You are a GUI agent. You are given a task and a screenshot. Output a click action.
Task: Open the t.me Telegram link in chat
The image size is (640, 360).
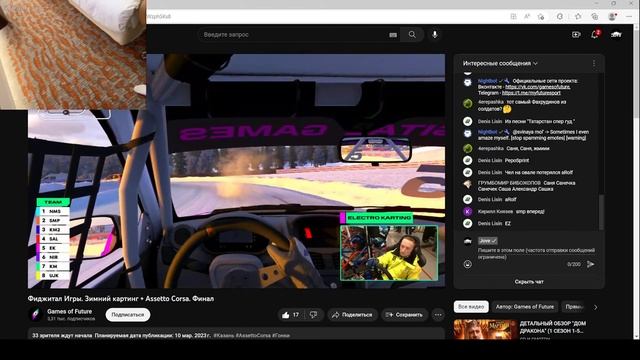[x=531, y=93]
